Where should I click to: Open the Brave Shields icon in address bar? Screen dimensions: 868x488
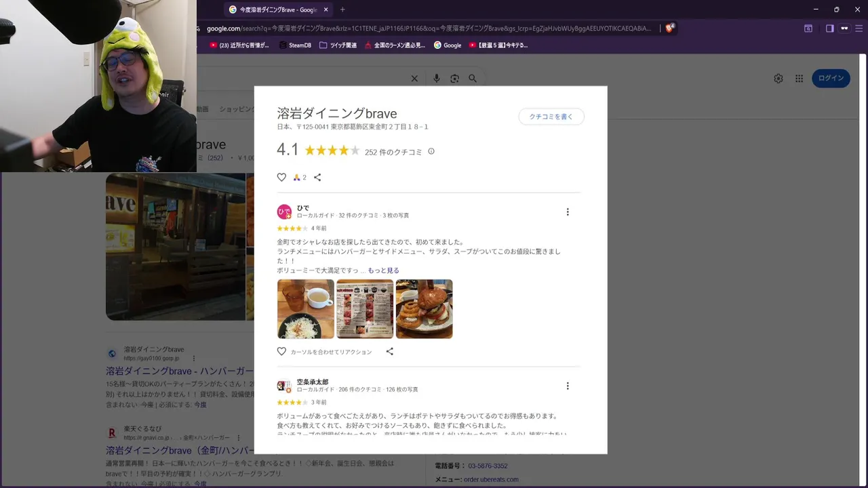tap(670, 28)
